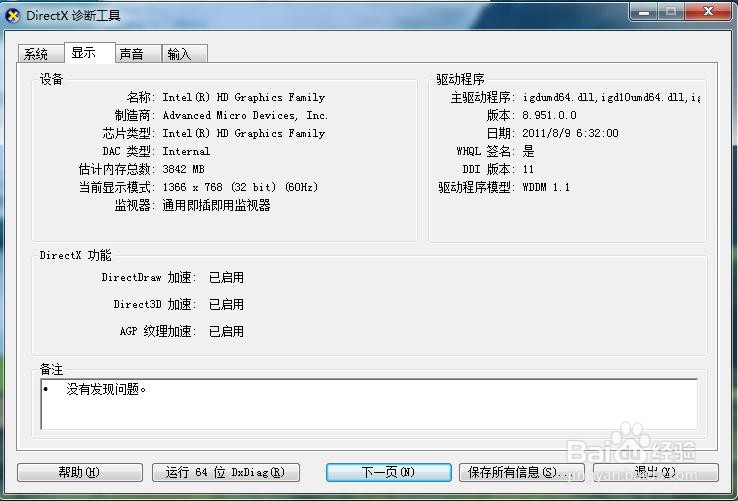
Task: Click 保存所有信息(S)... button
Action: pos(521,472)
